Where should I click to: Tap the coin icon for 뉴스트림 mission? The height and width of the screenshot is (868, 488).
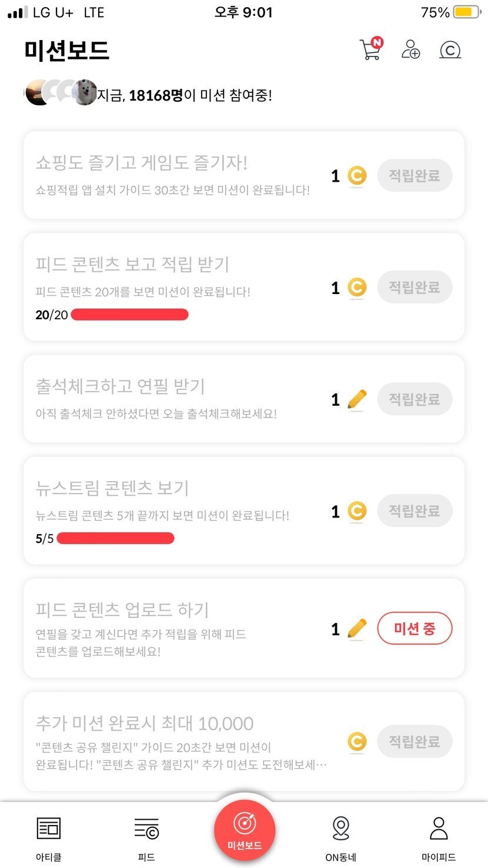point(356,511)
